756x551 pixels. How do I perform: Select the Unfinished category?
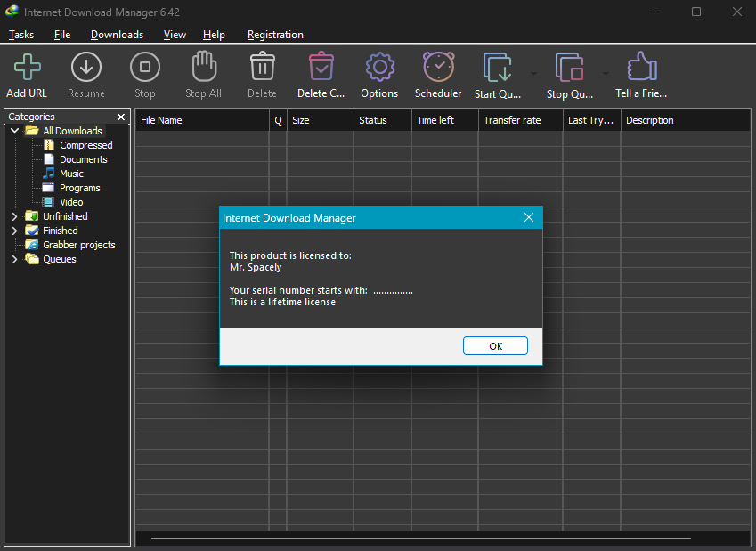point(65,216)
